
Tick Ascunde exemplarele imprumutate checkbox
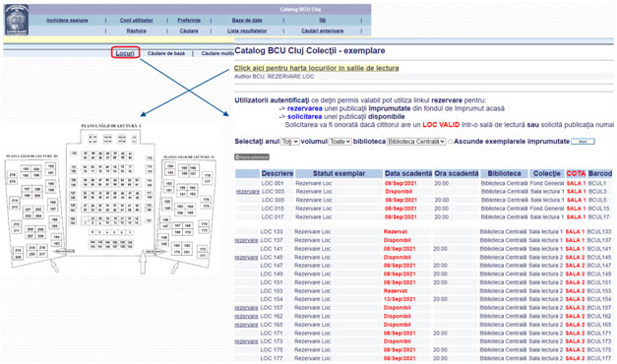[x=450, y=142]
